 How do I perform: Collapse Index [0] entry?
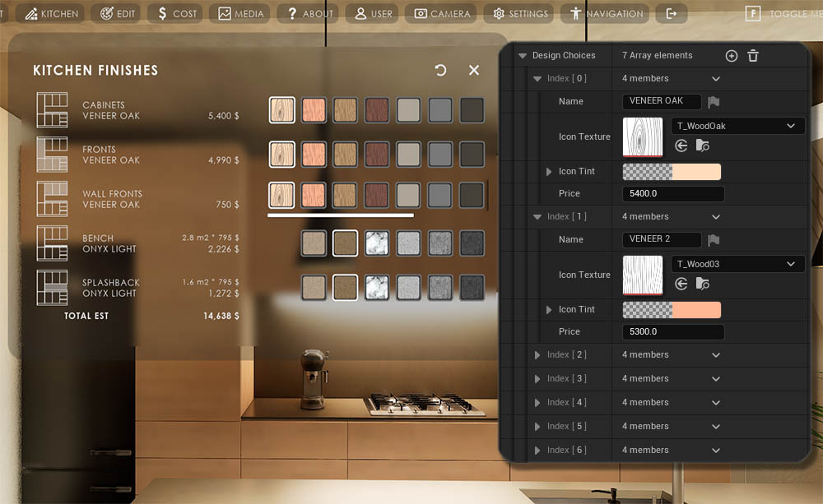pyautogui.click(x=537, y=79)
